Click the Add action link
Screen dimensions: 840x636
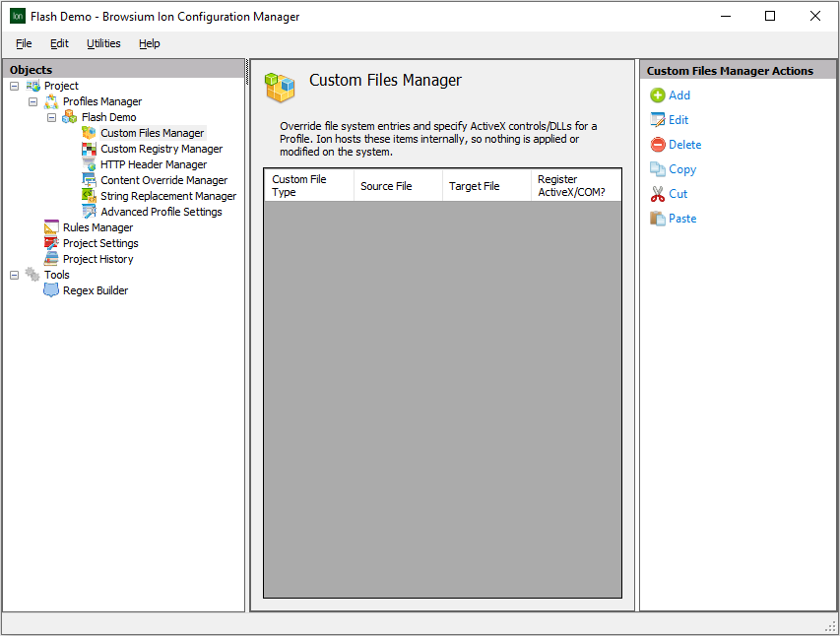[x=679, y=95]
